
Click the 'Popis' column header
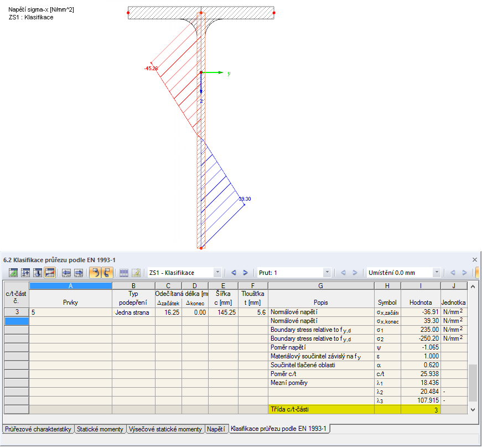(x=320, y=303)
